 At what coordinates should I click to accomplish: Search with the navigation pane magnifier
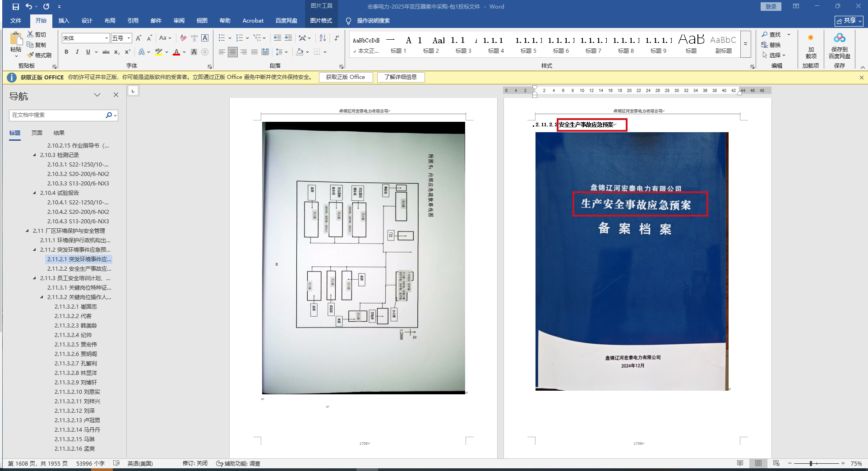pyautogui.click(x=109, y=115)
